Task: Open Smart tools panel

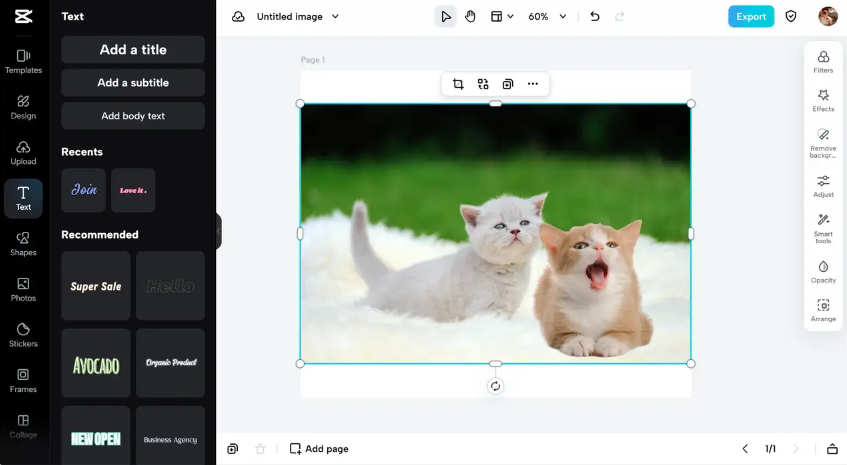Action: pos(823,225)
